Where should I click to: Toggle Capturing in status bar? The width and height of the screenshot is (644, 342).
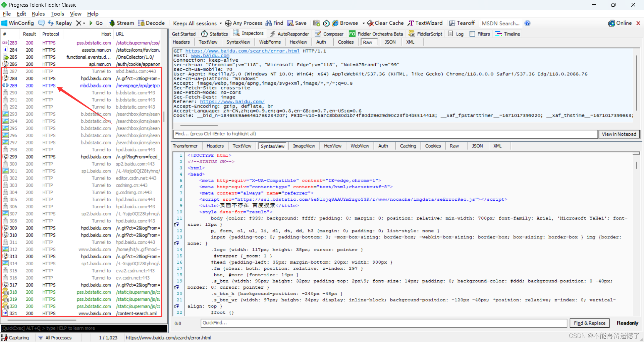pos(15,338)
